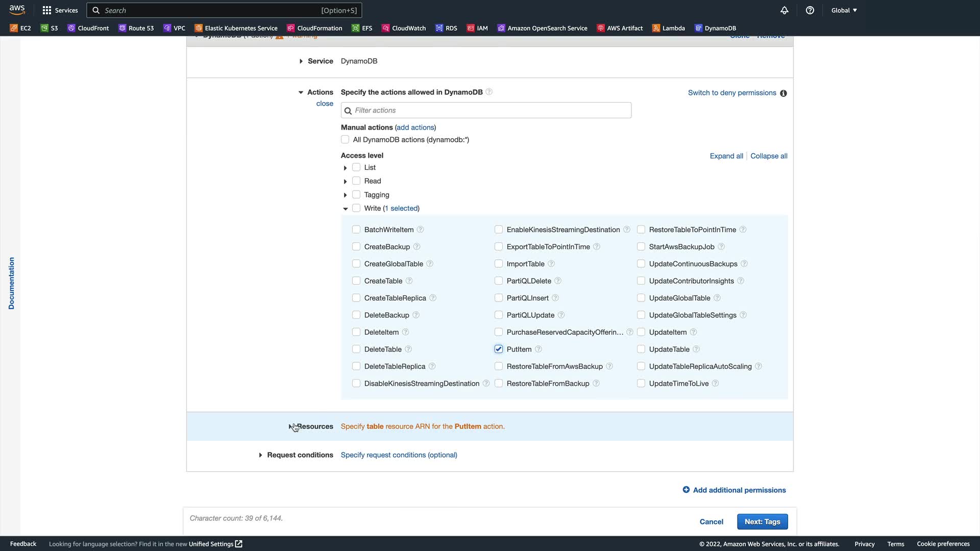Click the Filter actions search field
The width and height of the screenshot is (980, 551).
(486, 110)
